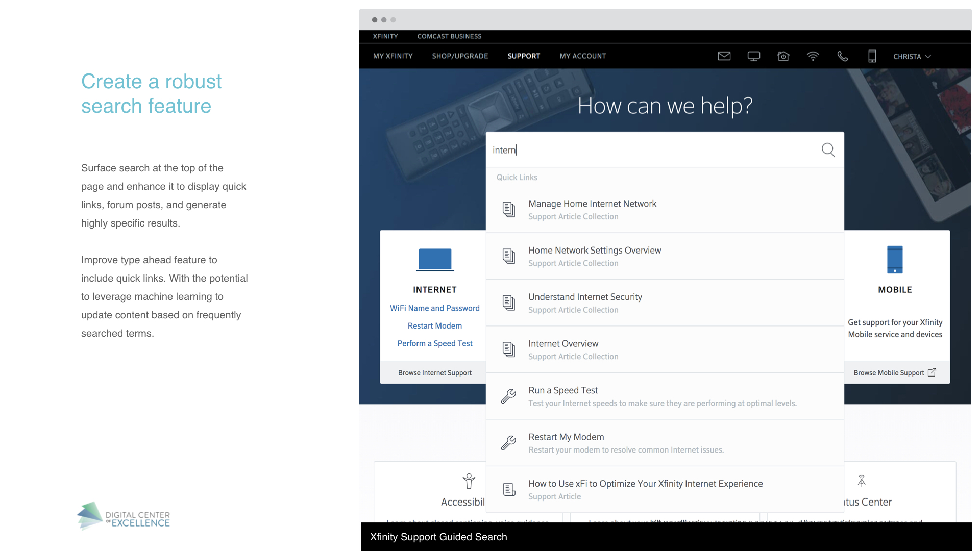Click article icon beside How to Use xFi
The width and height of the screenshot is (980, 551).
tap(509, 490)
